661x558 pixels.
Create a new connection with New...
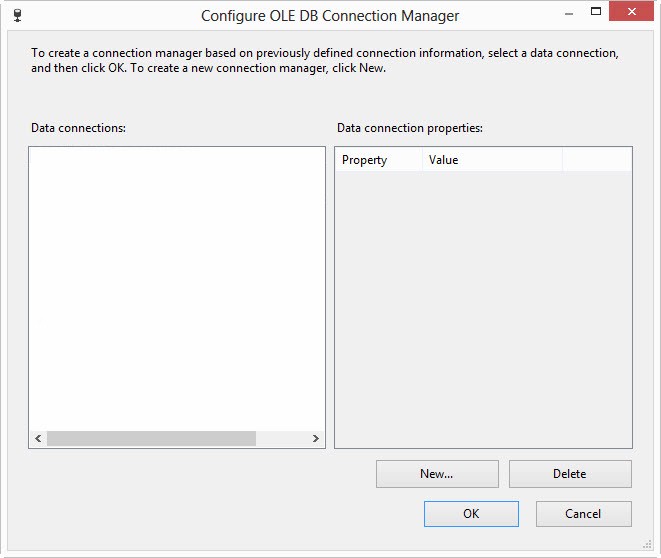437,474
